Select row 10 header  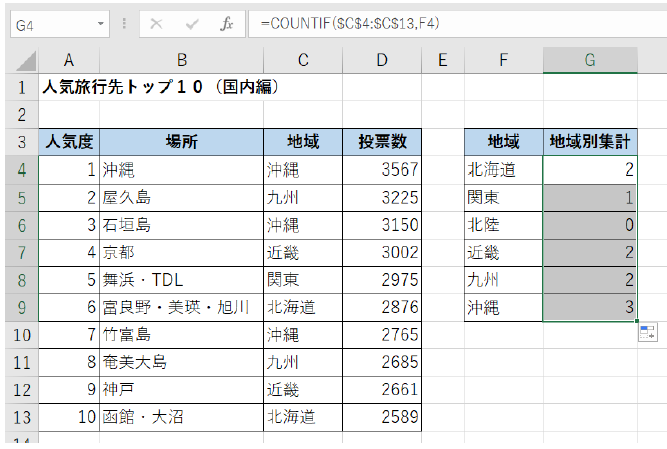[21, 333]
